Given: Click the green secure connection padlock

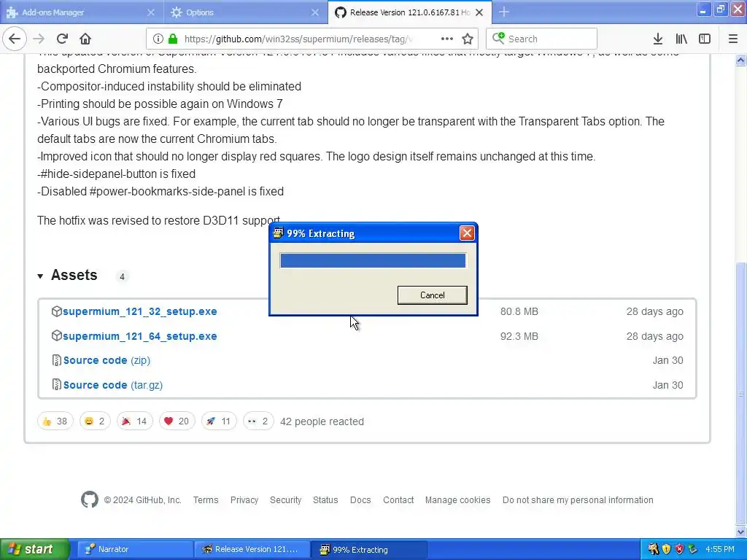Looking at the screenshot, I should pyautogui.click(x=173, y=39).
